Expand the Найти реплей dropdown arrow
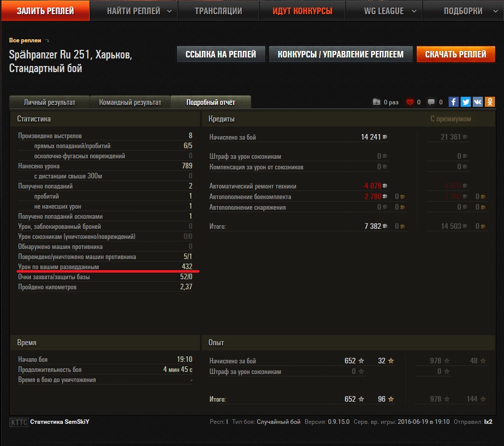The image size is (504, 446). (169, 11)
